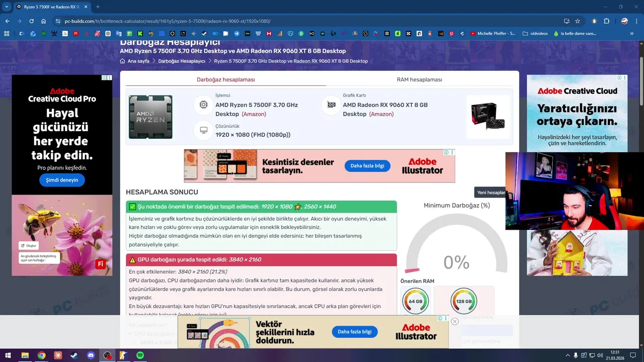
Task: Click the Yeni hesaplama button
Action: tap(491, 193)
